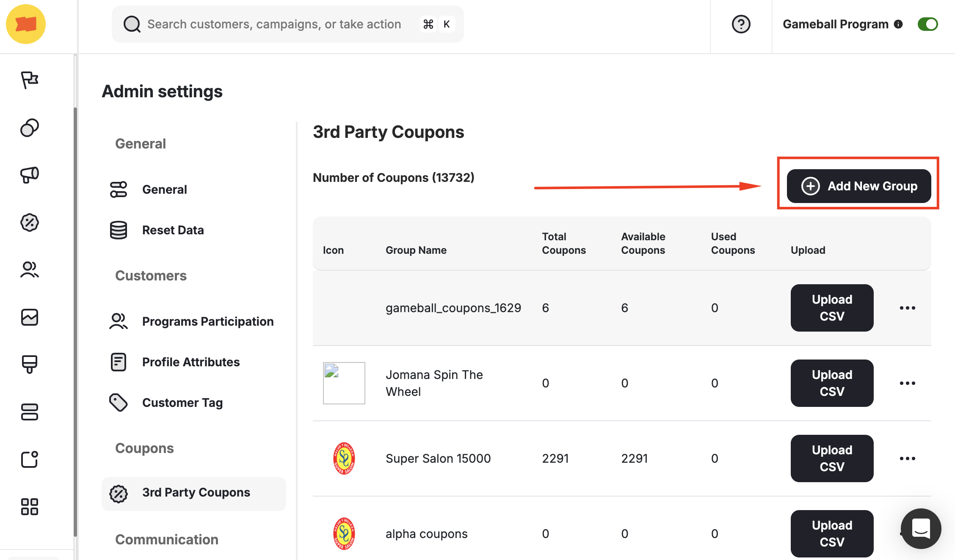Open the customers people icon in sidebar

[29, 270]
